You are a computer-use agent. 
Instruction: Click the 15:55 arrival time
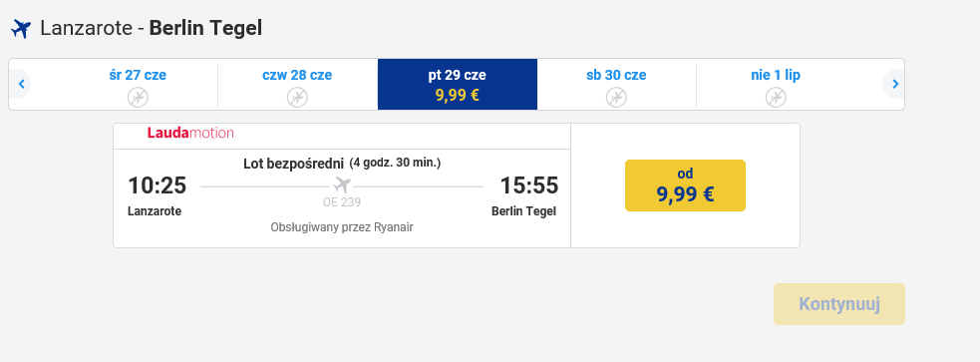click(528, 185)
